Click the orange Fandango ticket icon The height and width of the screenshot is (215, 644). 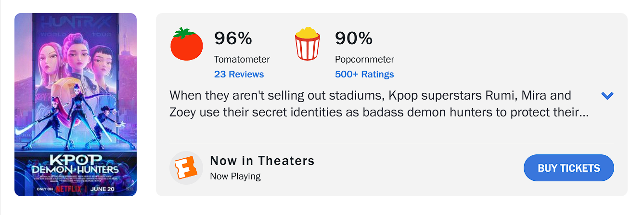[186, 168]
